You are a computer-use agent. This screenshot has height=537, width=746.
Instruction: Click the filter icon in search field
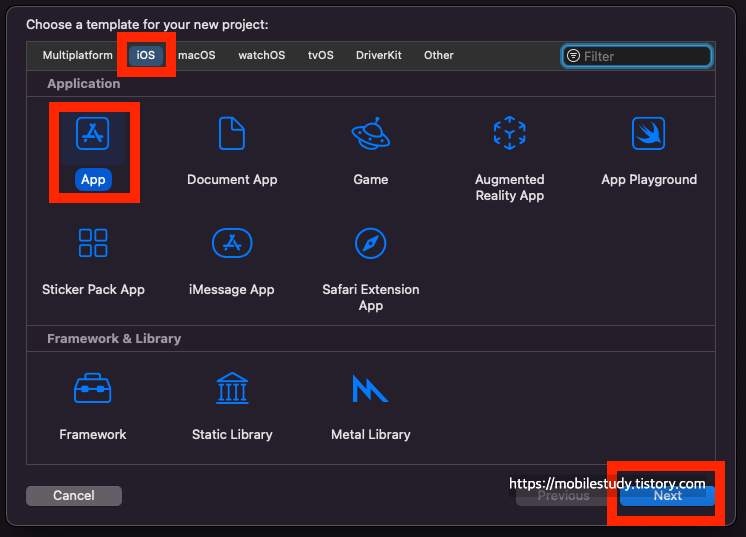coord(574,56)
